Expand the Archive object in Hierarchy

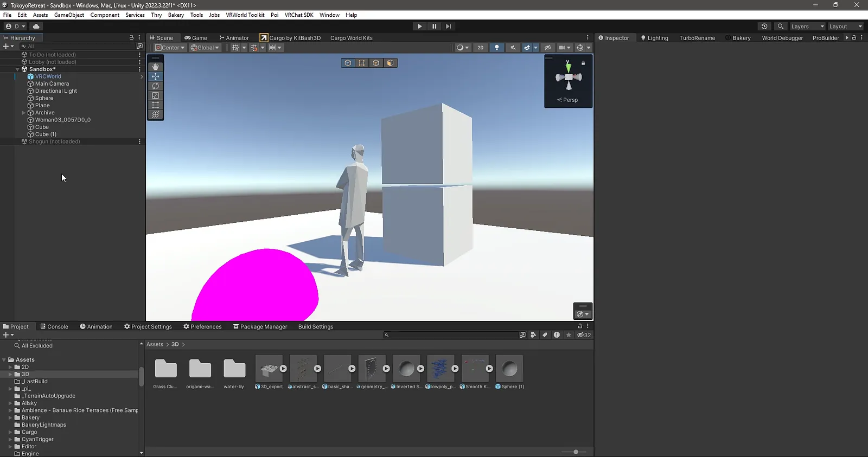pyautogui.click(x=24, y=113)
